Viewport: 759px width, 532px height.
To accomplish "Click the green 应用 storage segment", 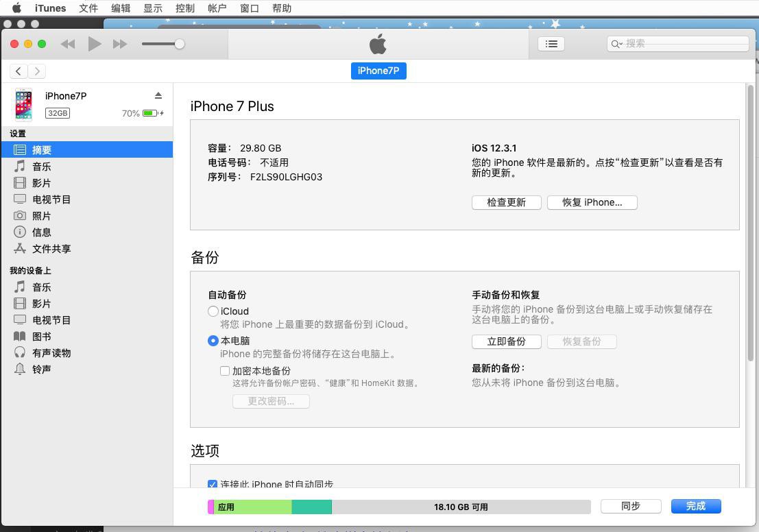I will pyautogui.click(x=253, y=507).
